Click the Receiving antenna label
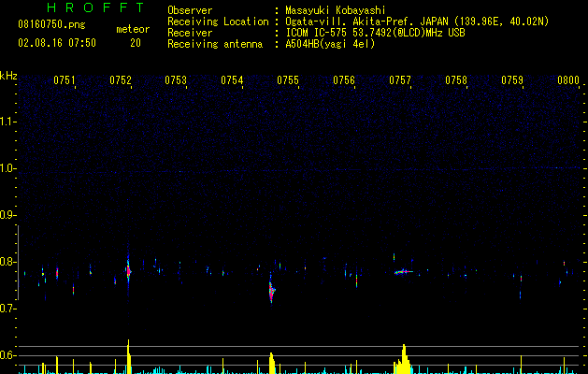 215,44
